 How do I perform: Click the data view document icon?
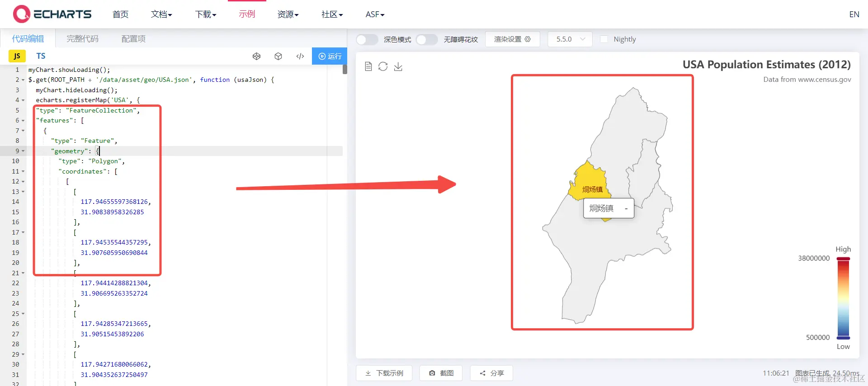click(368, 66)
